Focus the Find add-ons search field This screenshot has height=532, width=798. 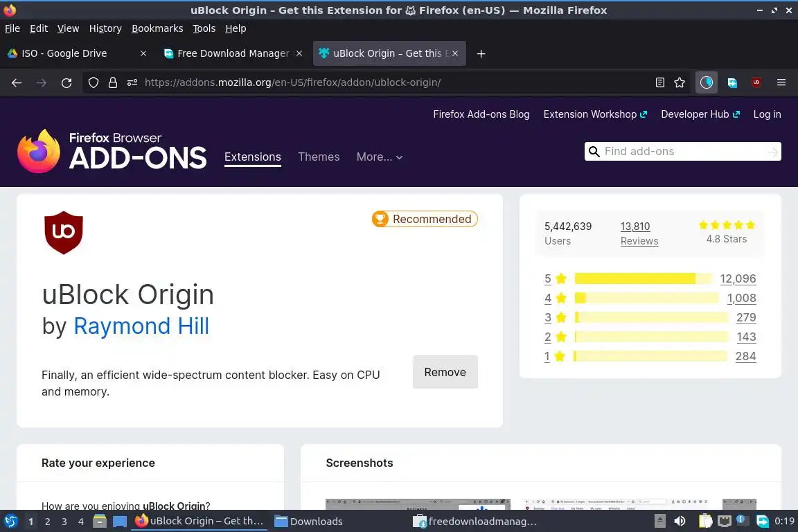point(682,152)
